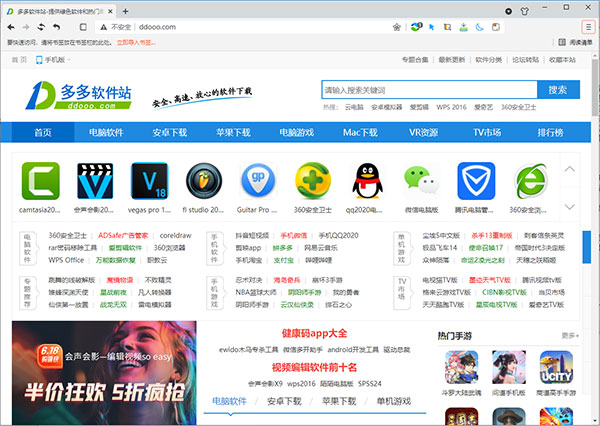
Task: Open the TV市场 navigation menu
Action: pos(487,132)
